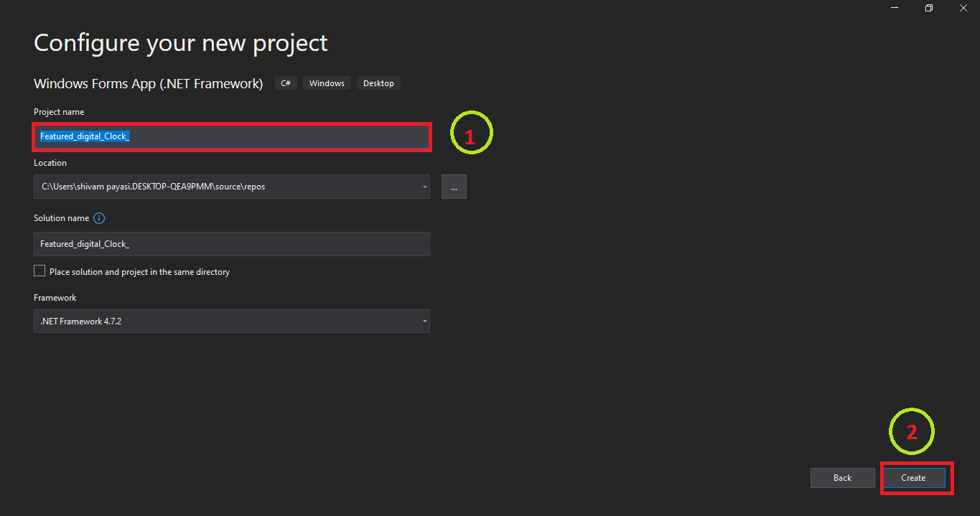Click the Create button
This screenshot has width=980, height=516.
(913, 478)
